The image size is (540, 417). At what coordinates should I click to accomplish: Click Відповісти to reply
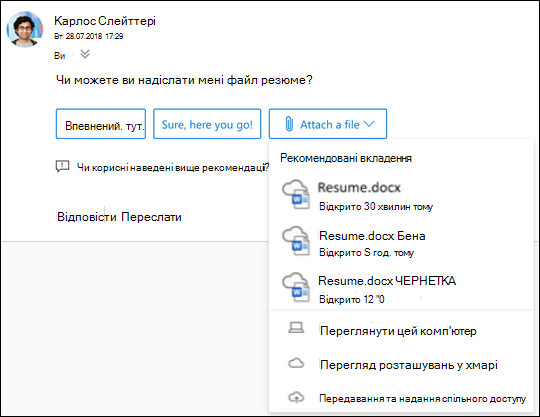click(87, 217)
